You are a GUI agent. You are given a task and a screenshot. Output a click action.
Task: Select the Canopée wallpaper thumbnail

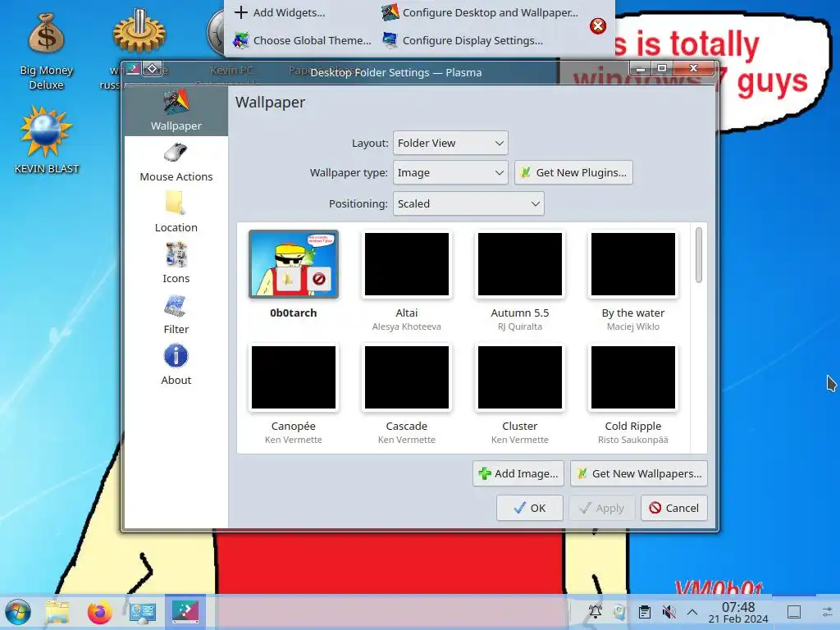[x=294, y=377]
